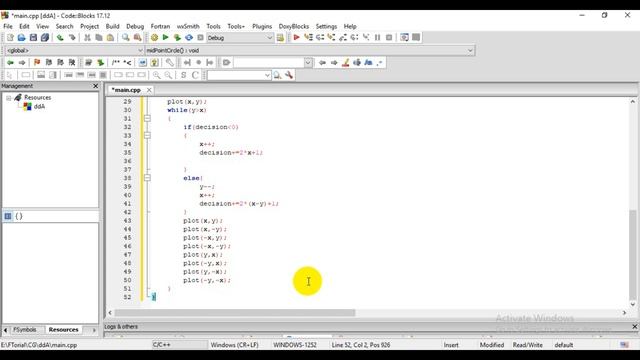
Task: Open the search text combo box arrow
Action: [308, 62]
